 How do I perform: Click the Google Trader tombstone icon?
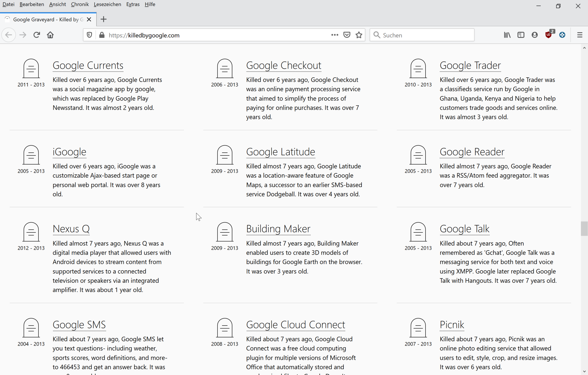click(x=418, y=68)
